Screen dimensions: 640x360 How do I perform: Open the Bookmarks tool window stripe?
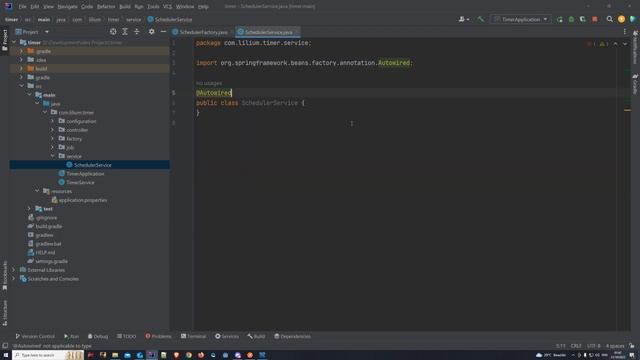point(5,276)
